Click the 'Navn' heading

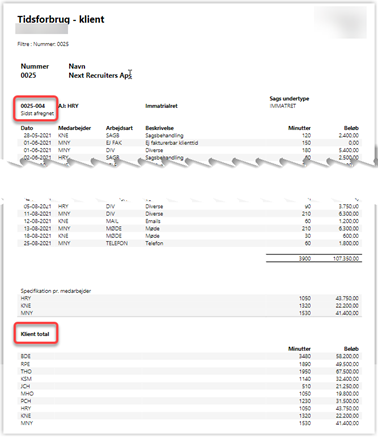[x=77, y=66]
